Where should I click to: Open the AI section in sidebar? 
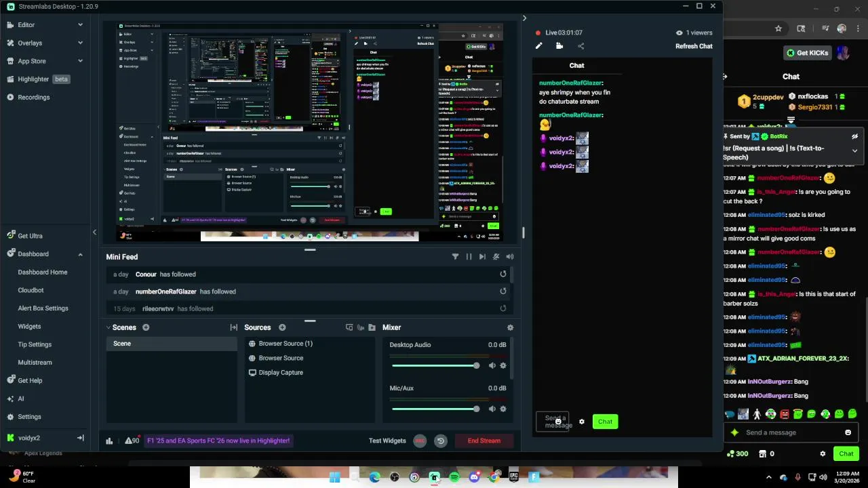click(x=20, y=399)
